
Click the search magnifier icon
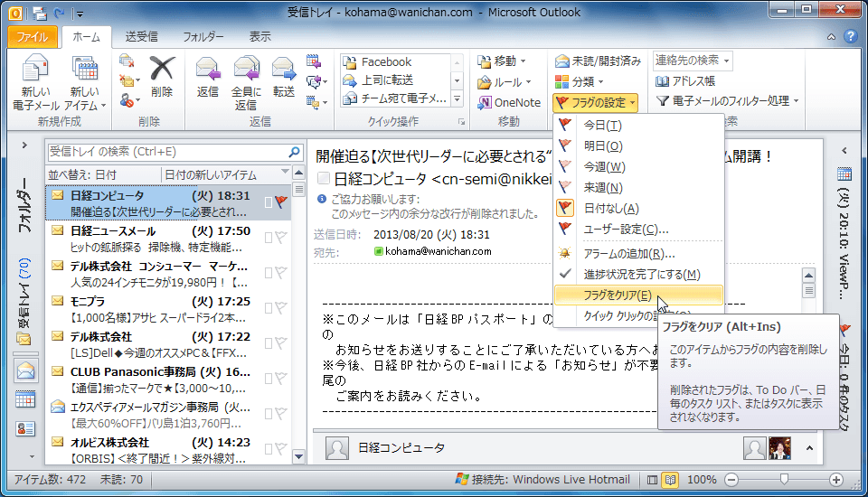click(295, 152)
